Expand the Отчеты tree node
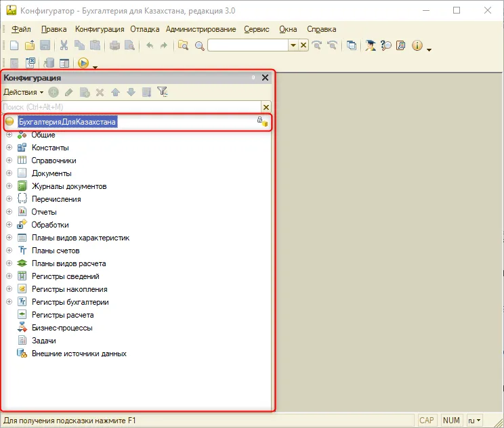The image size is (504, 428). 9,212
